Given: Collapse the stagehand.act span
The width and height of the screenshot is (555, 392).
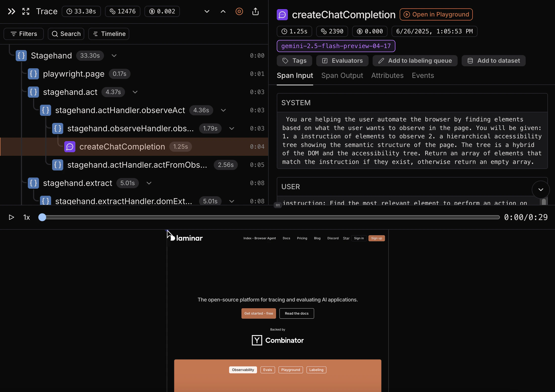Looking at the screenshot, I should (135, 92).
